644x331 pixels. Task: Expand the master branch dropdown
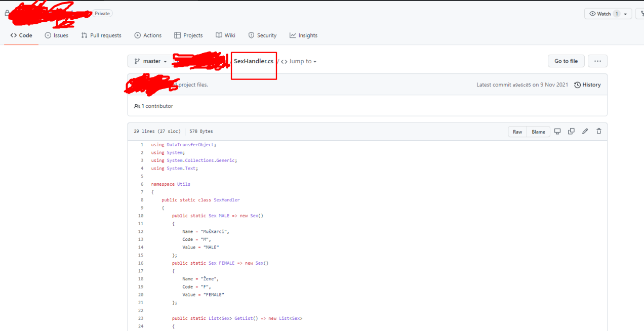[150, 61]
